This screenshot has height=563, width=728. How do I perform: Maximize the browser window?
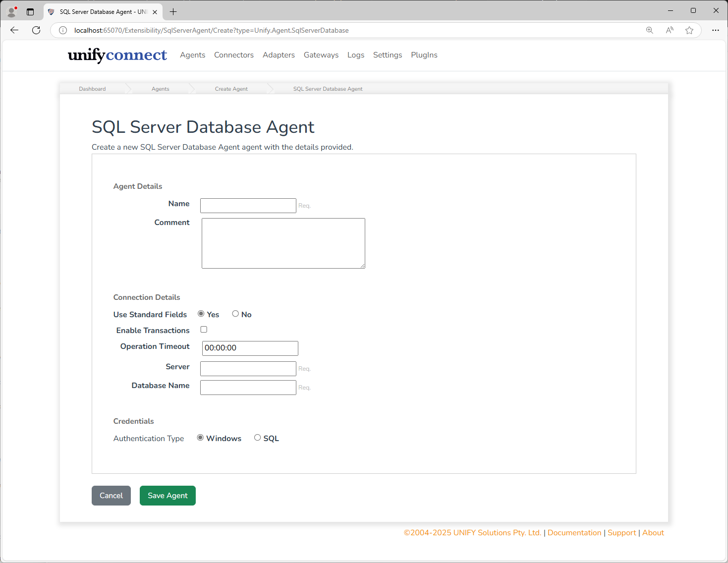coord(693,10)
